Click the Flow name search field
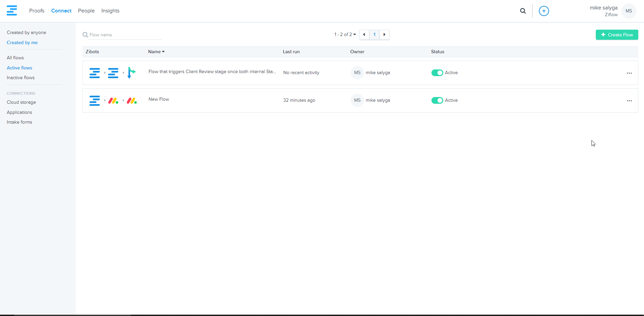644x316 pixels. tap(125, 35)
